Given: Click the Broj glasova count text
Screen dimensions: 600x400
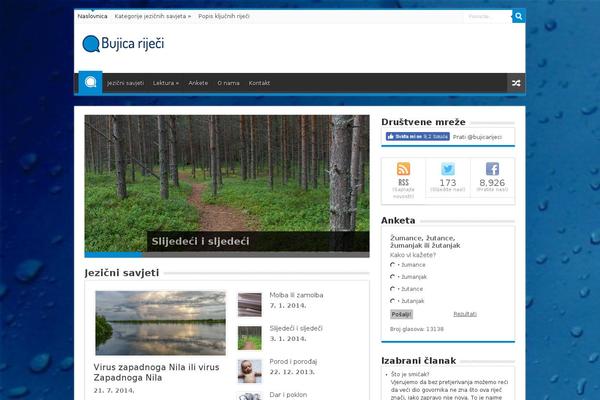Looking at the screenshot, I should [417, 329].
